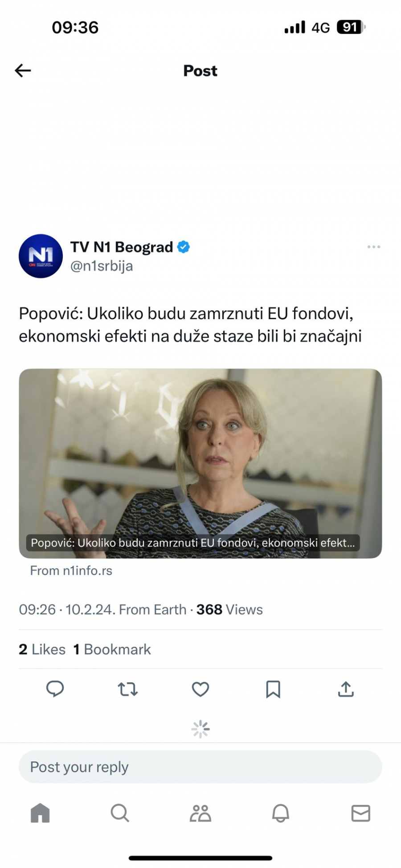Viewport: 401px width, 868px height.
Task: Like the post using the heart icon
Action: coord(200,690)
